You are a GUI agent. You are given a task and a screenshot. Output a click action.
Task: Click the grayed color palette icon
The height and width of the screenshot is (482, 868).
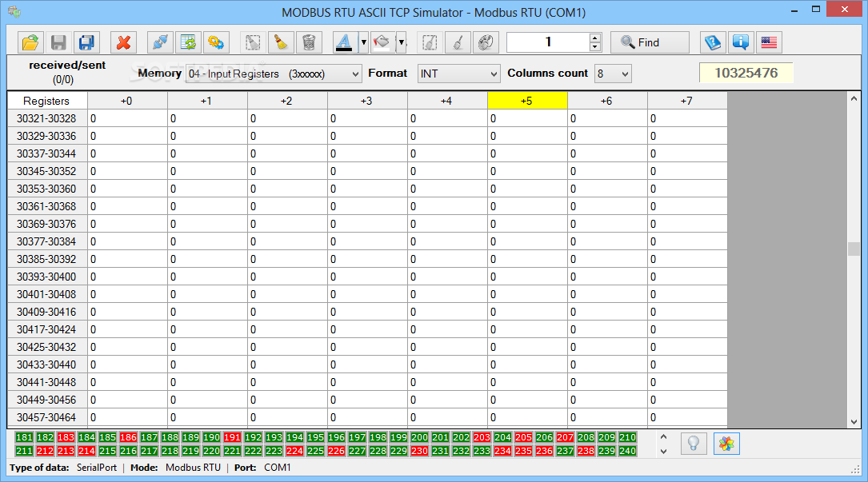486,42
